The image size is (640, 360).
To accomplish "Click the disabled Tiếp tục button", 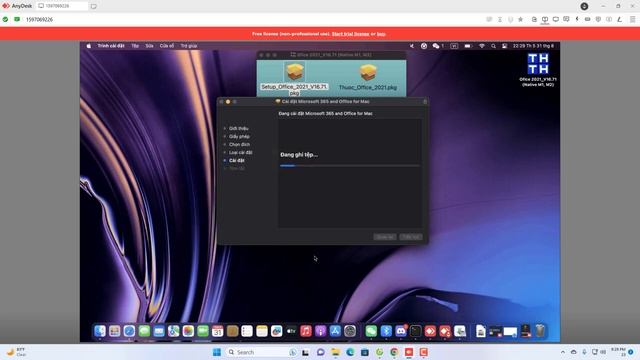I will click(x=411, y=237).
